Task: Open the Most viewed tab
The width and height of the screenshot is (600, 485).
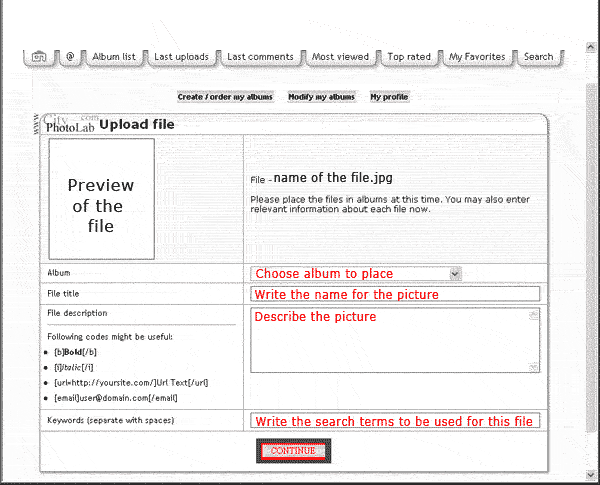Action: point(340,57)
